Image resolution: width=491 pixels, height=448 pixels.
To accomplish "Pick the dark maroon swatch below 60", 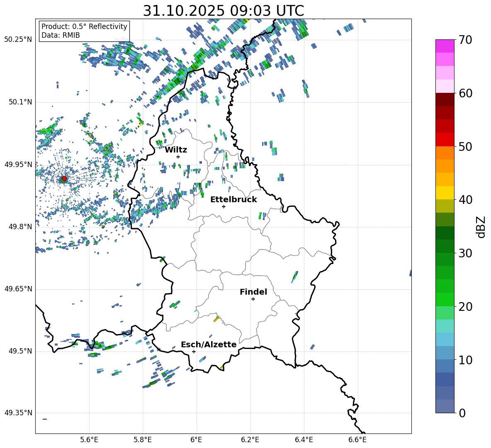I will point(445,99).
